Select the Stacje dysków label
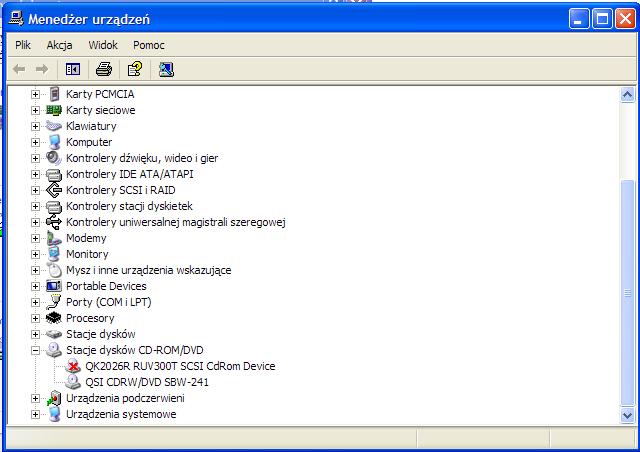Viewport: 640px width, 452px height. pos(100,334)
